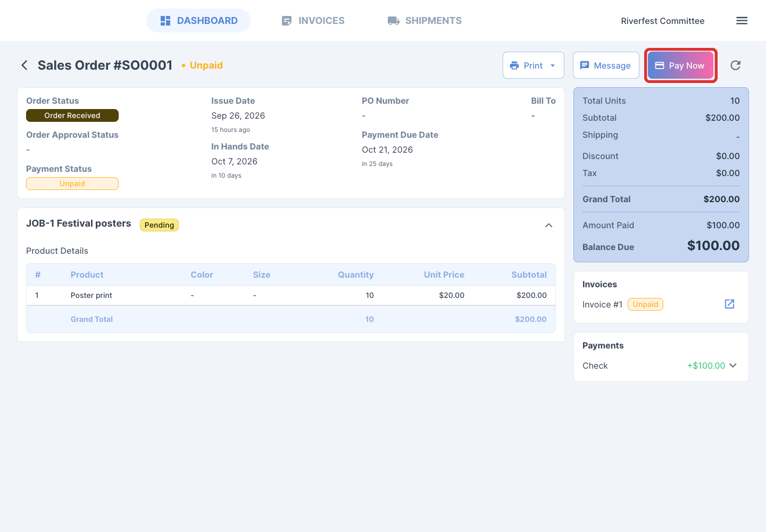Open the hamburger menu icon
The image size is (766, 532).
pyautogui.click(x=742, y=21)
